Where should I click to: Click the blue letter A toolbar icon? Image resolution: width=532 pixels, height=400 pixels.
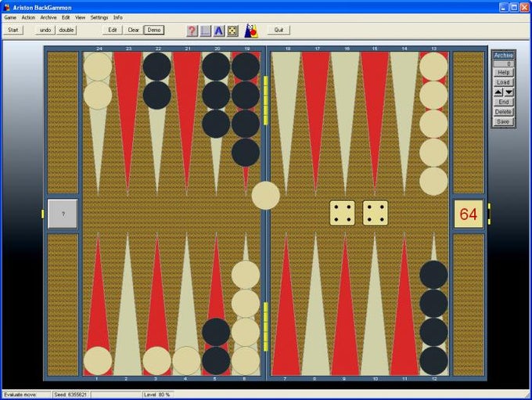click(219, 31)
